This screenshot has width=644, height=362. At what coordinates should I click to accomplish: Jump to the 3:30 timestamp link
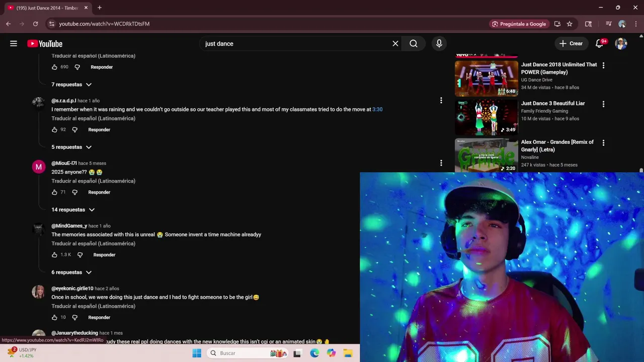point(377,109)
